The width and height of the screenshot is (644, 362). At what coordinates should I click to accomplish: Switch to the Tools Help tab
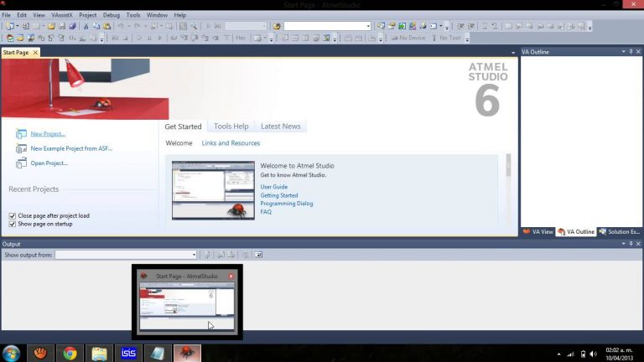(231, 127)
